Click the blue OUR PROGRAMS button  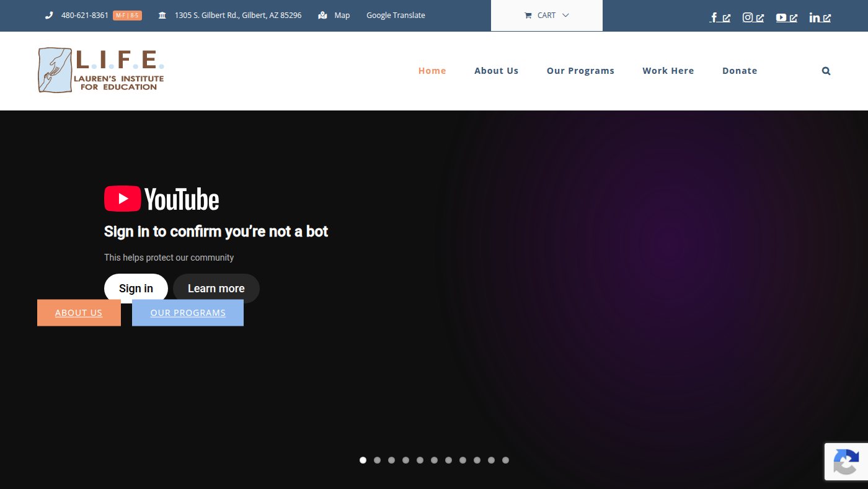coord(188,313)
